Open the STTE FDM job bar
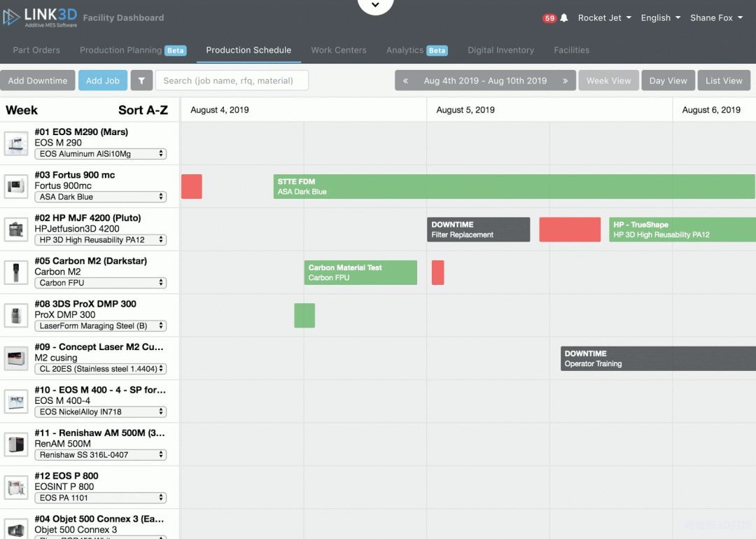The width and height of the screenshot is (756, 539). click(514, 187)
